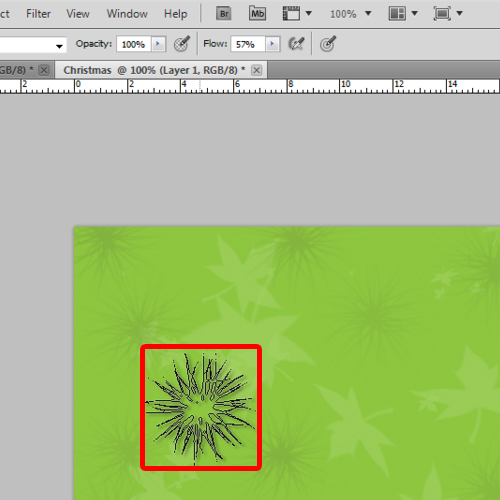Click the View Extras icon
This screenshot has width=500, height=500.
[x=291, y=14]
